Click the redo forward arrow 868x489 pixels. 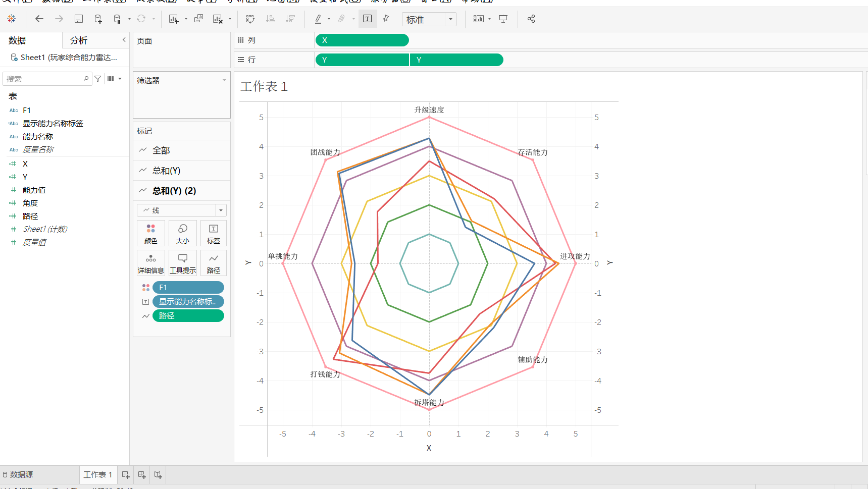pos(59,19)
